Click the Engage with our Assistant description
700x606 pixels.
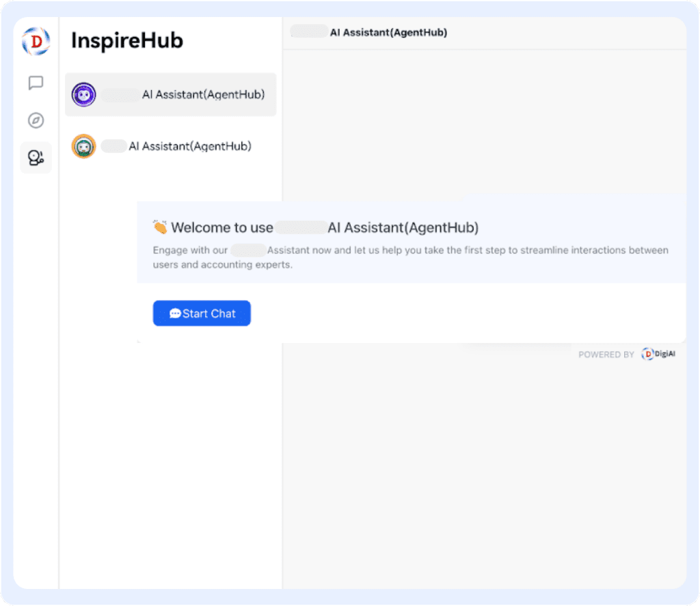point(411,258)
